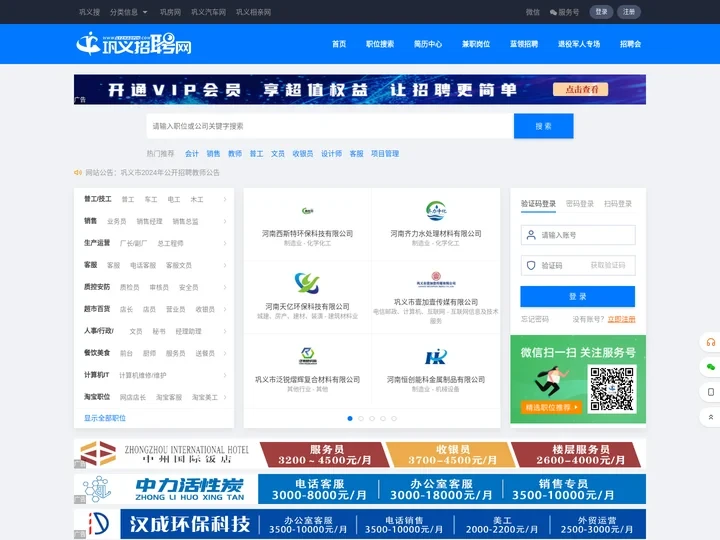
Task: Click 河南天亿环保科技 company logo
Action: 307,283
